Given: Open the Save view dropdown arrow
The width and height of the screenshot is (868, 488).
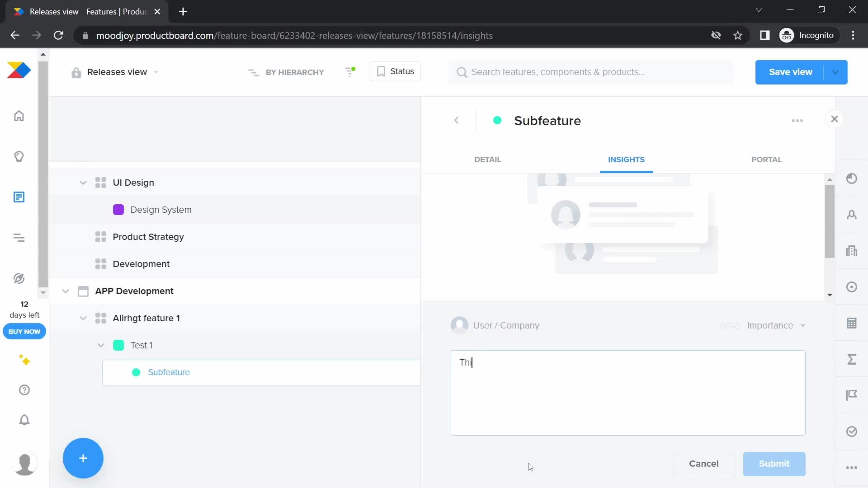Looking at the screenshot, I should [x=835, y=72].
